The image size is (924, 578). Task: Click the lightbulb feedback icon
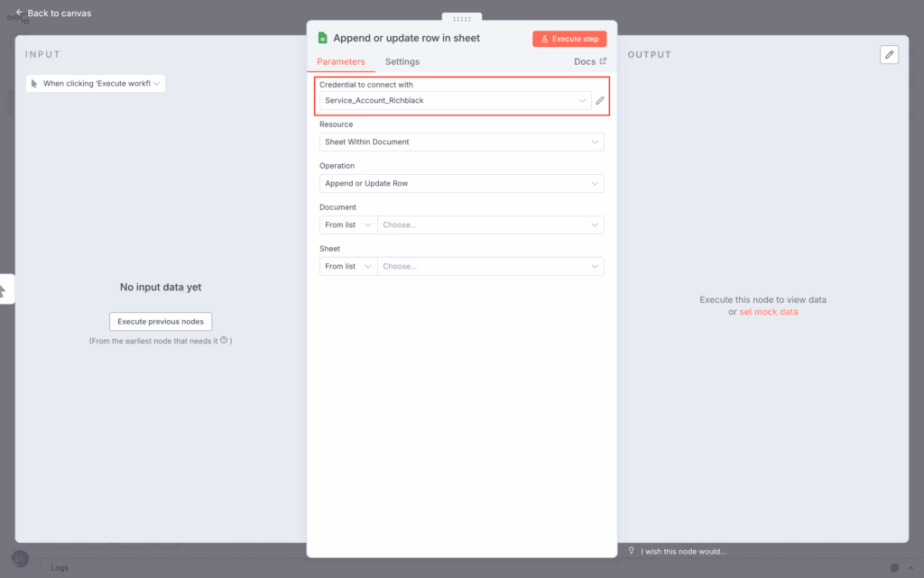tap(632, 551)
